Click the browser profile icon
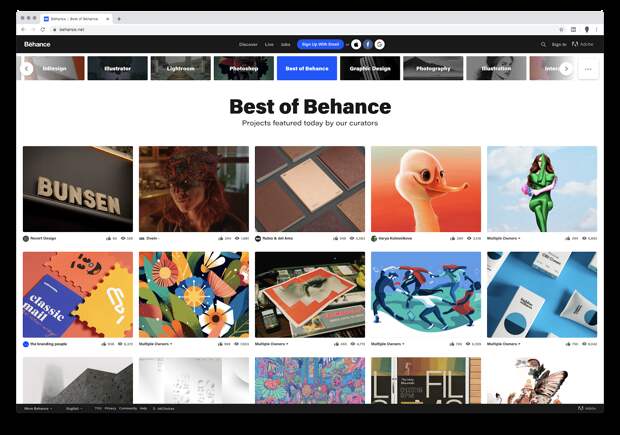The height and width of the screenshot is (435, 620). click(x=587, y=29)
